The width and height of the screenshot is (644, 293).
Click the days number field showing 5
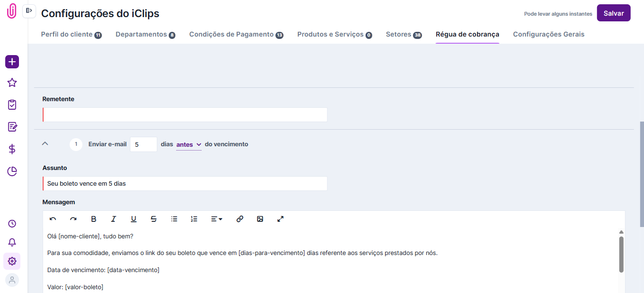click(144, 144)
